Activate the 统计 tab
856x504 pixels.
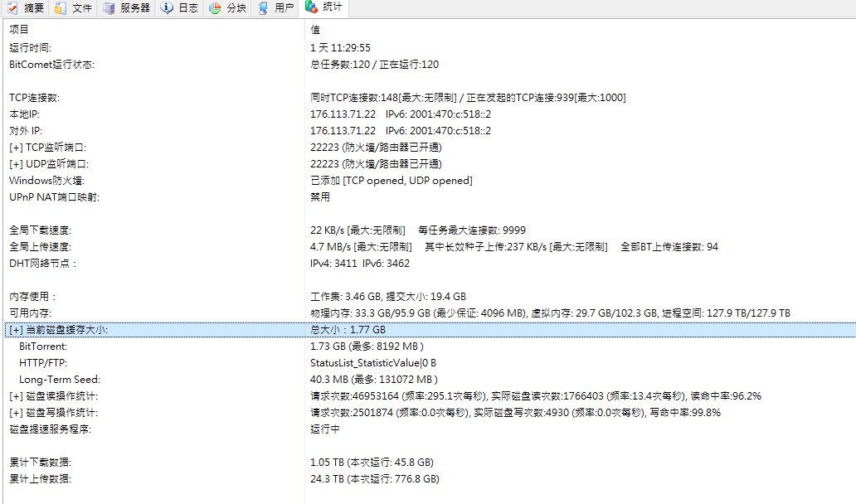[x=323, y=7]
